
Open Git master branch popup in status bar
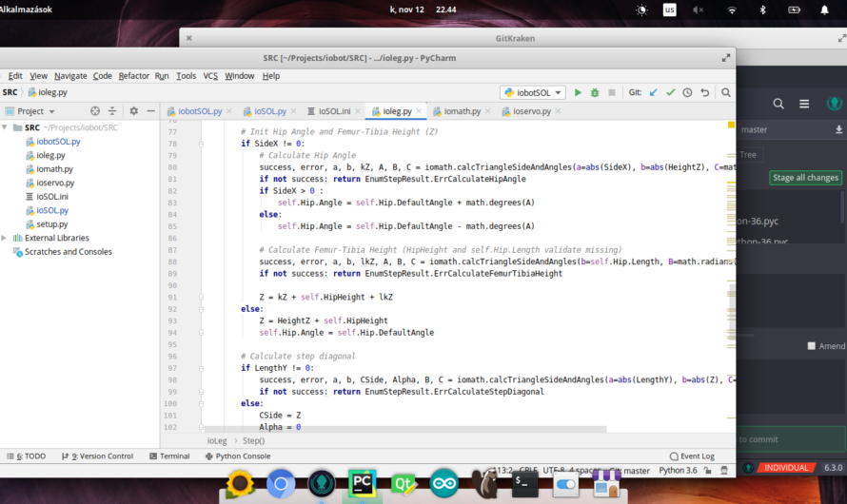click(x=630, y=471)
